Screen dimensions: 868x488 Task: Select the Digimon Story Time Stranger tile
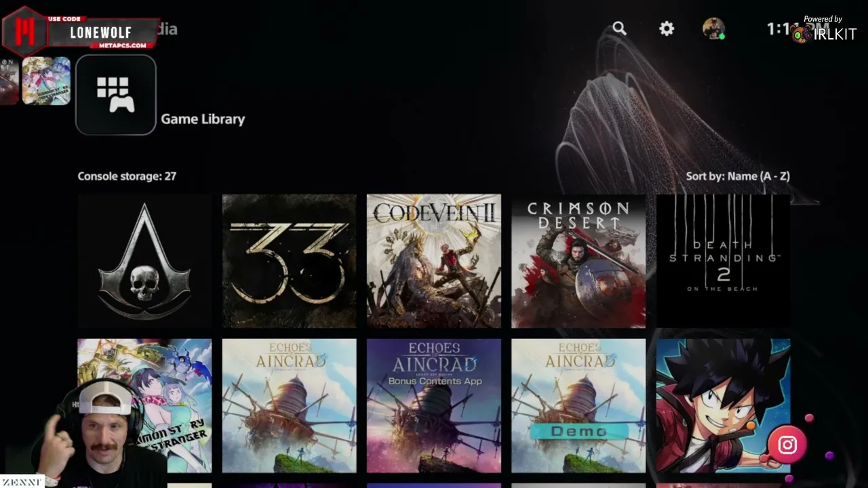pyautogui.click(x=144, y=405)
